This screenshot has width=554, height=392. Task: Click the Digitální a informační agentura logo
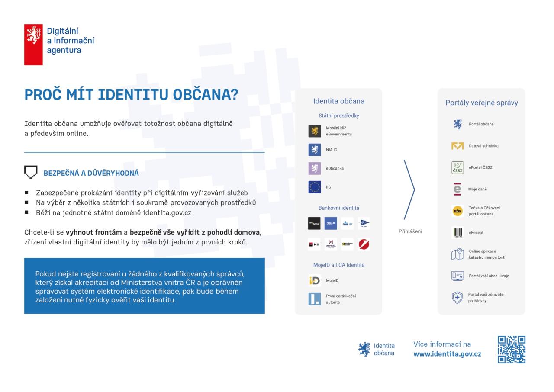[59, 45]
